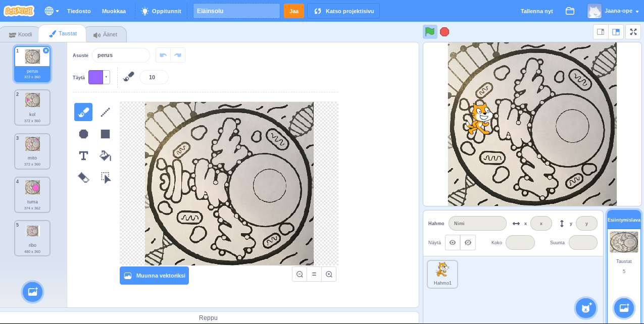Click the green flag to run
This screenshot has width=644, height=324.
tap(430, 32)
